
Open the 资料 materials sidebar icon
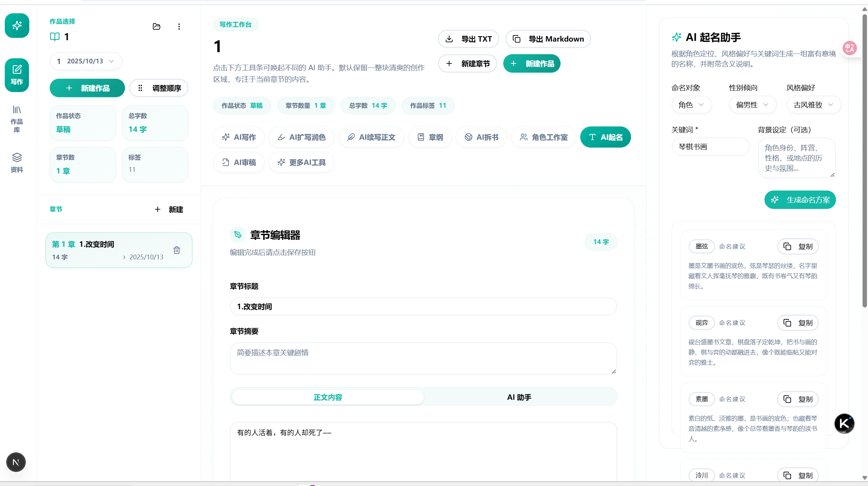[17, 163]
